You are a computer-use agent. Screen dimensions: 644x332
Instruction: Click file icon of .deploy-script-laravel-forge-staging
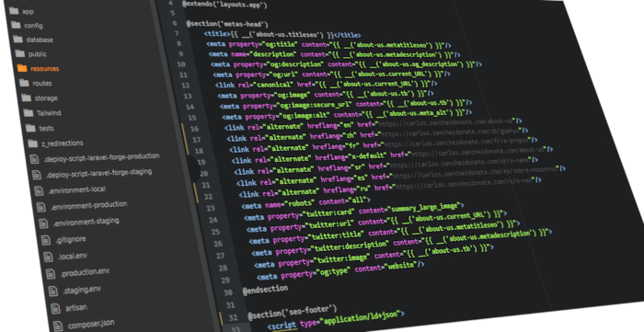[x=37, y=175]
